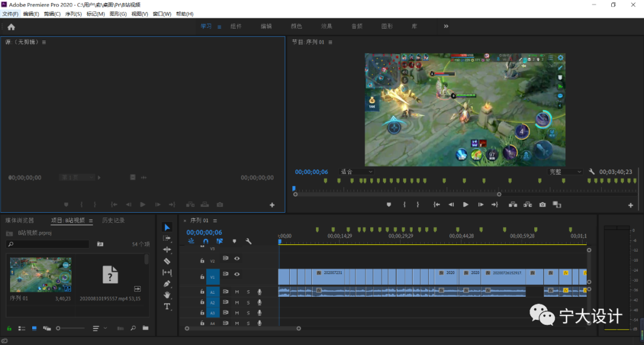Export frame with camera icon in Program monitor
Viewport: 644px width, 345px height.
(543, 205)
